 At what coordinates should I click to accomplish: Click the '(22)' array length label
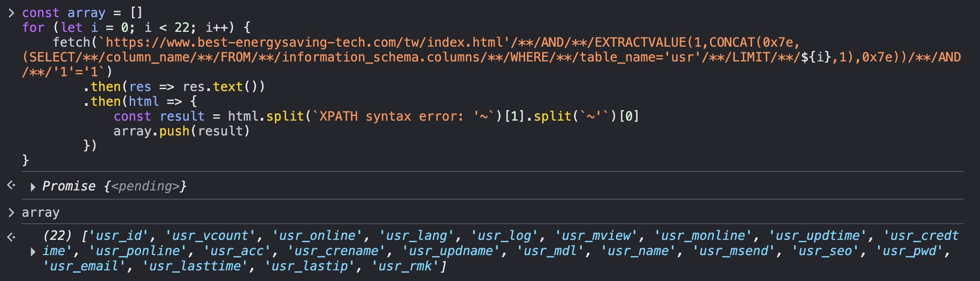57,235
